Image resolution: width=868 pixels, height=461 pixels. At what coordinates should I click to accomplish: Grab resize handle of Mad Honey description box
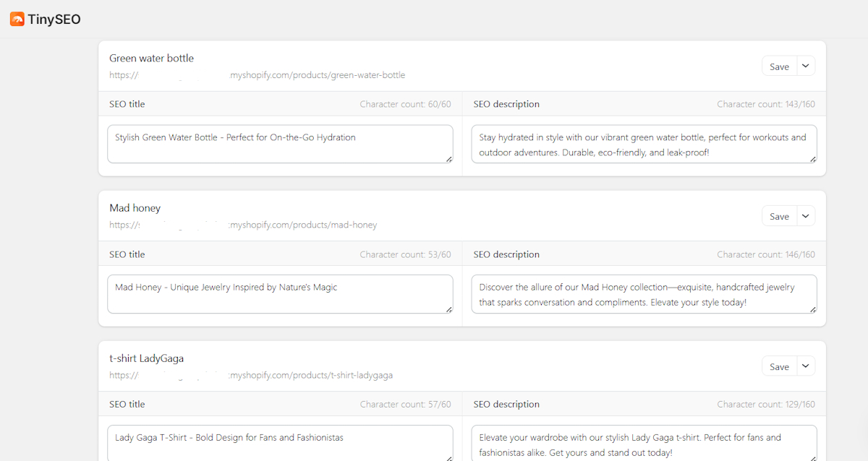pyautogui.click(x=812, y=309)
